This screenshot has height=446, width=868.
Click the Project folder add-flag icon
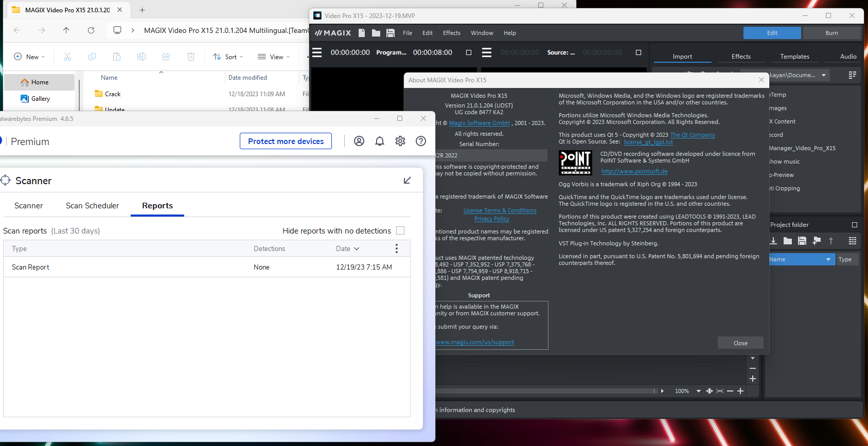pyautogui.click(x=817, y=241)
